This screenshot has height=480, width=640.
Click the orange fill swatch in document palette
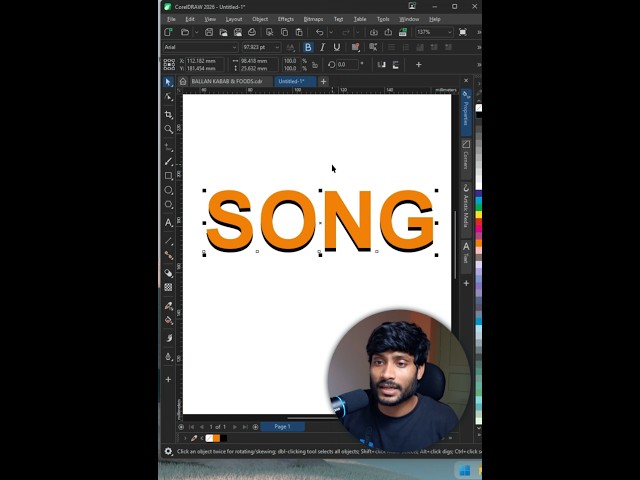pos(216,438)
